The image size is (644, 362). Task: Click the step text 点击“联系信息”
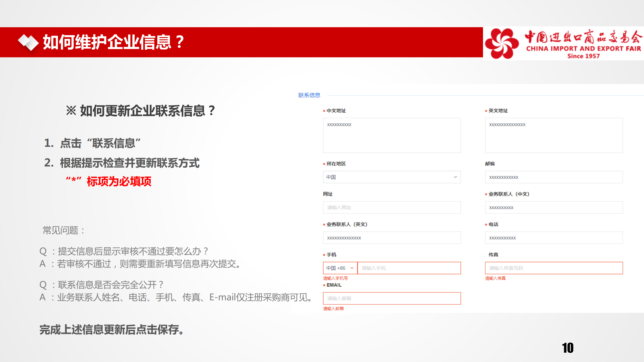(100, 143)
